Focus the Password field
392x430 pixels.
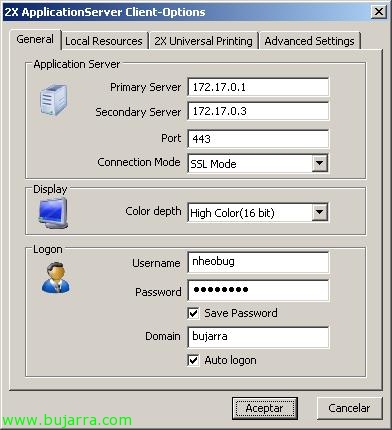click(x=258, y=290)
